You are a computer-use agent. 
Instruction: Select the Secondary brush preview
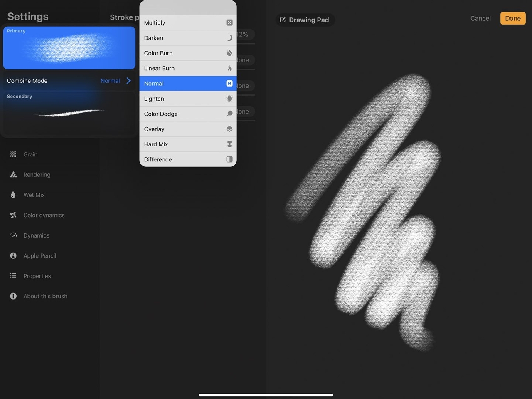click(69, 113)
